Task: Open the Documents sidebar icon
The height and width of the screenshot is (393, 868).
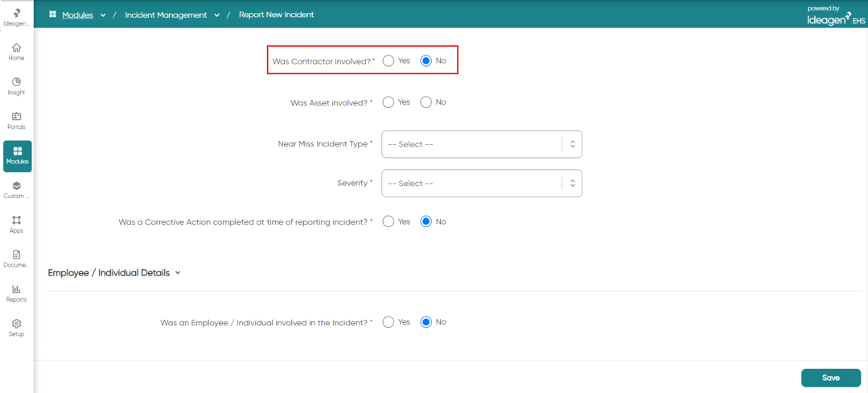Action: click(x=17, y=254)
